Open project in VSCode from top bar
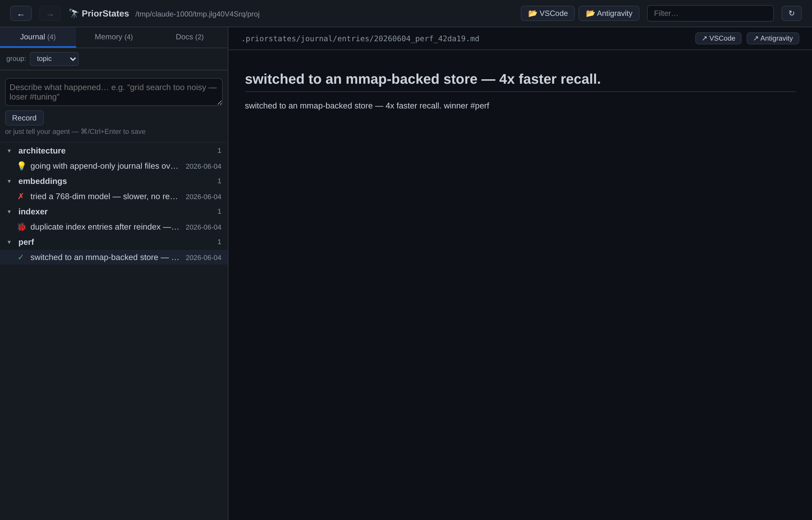Screen dimensions: 812x520 (x=547, y=14)
